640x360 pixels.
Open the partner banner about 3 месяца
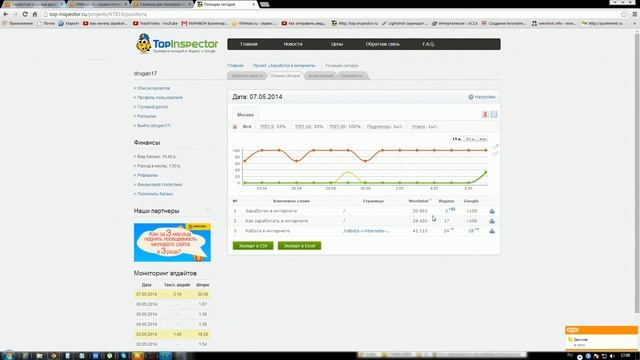[x=172, y=242]
